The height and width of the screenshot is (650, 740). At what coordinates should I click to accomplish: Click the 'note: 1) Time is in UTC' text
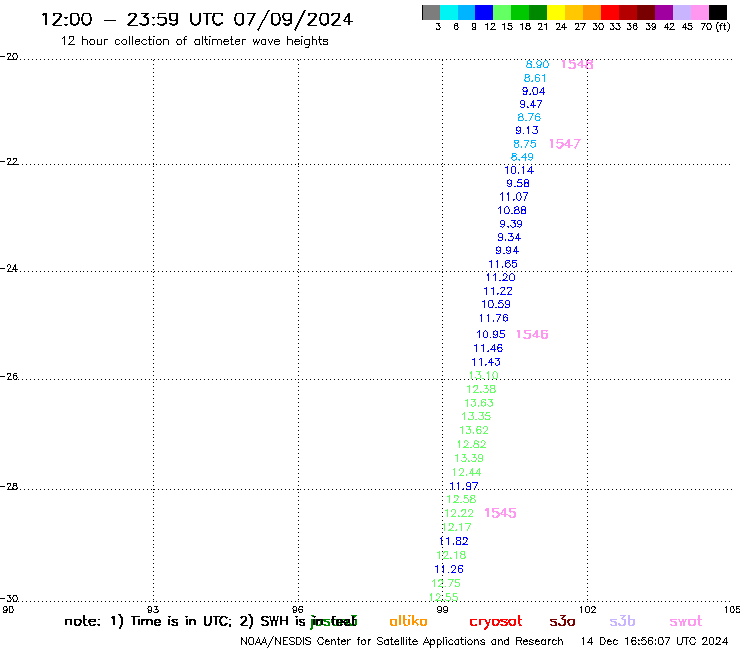click(x=148, y=621)
